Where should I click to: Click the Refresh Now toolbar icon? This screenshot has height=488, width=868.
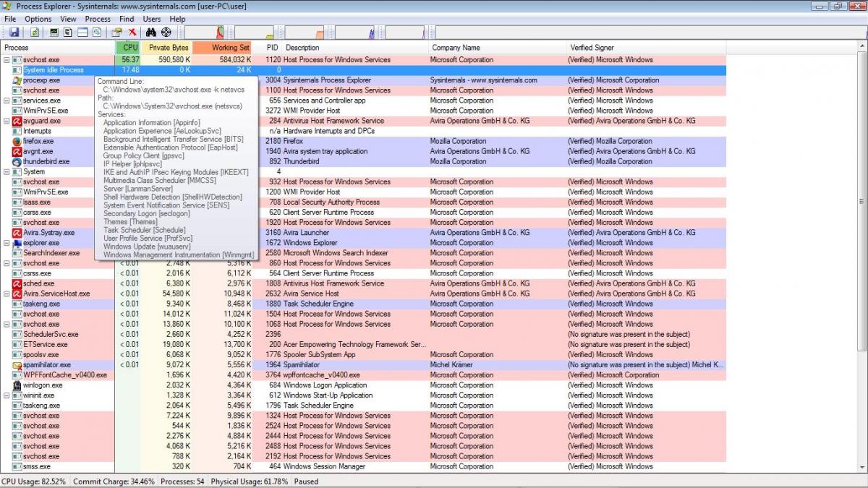[35, 33]
